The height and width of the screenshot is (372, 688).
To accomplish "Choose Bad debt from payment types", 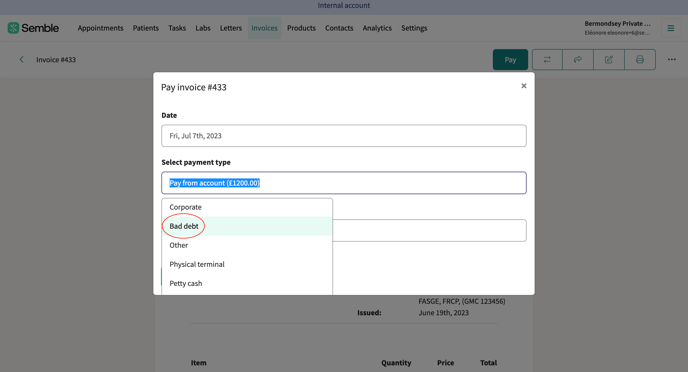I will click(247, 226).
